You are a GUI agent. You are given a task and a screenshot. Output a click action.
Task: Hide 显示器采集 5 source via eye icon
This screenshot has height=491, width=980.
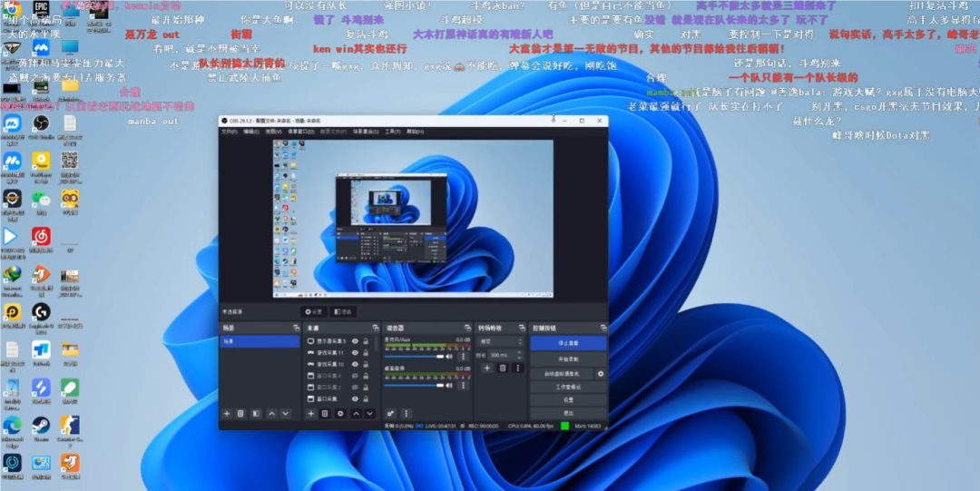click(355, 341)
